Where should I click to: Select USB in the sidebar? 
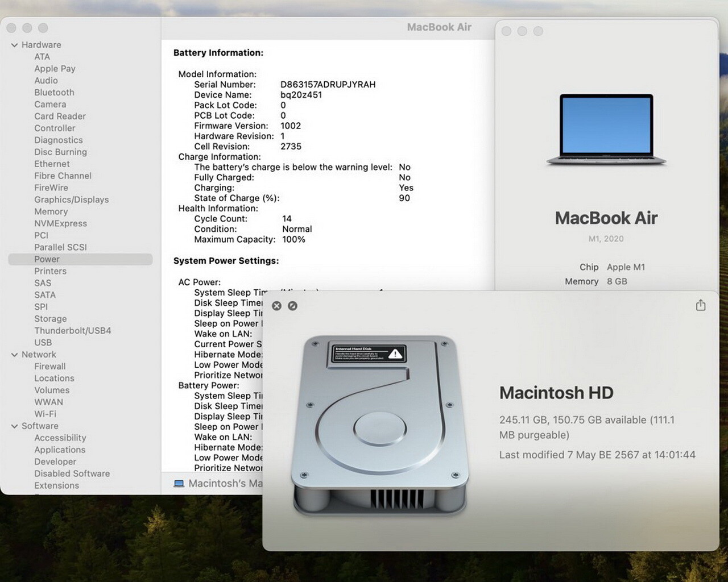click(43, 343)
